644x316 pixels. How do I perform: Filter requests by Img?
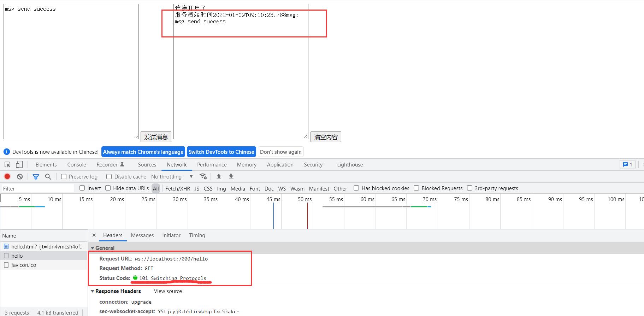point(221,188)
